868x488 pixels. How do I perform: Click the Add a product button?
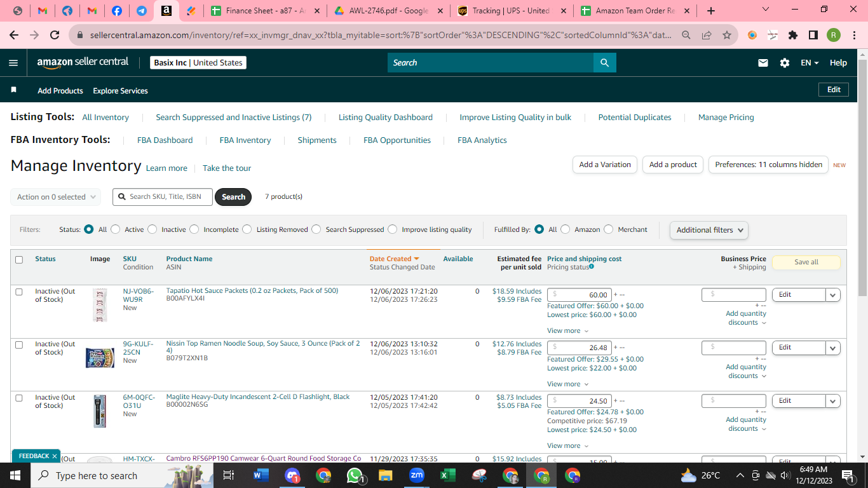[x=673, y=165]
